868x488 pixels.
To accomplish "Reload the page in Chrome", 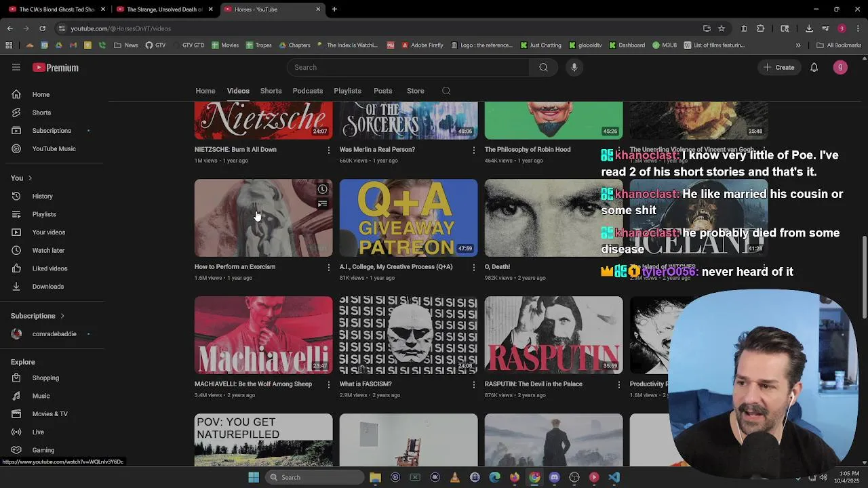I will tap(42, 28).
